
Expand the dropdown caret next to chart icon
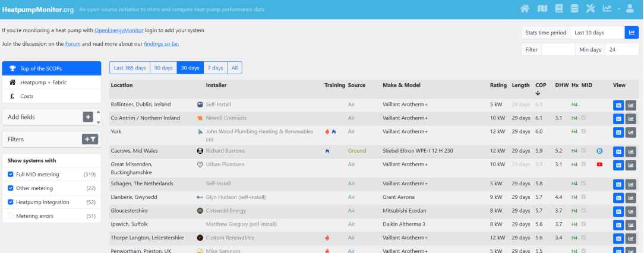point(618,9)
